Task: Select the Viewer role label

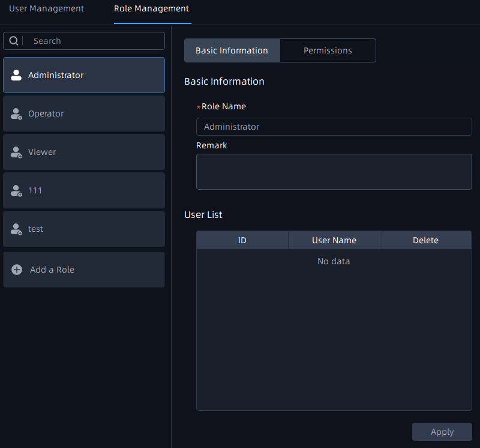Action: point(42,152)
